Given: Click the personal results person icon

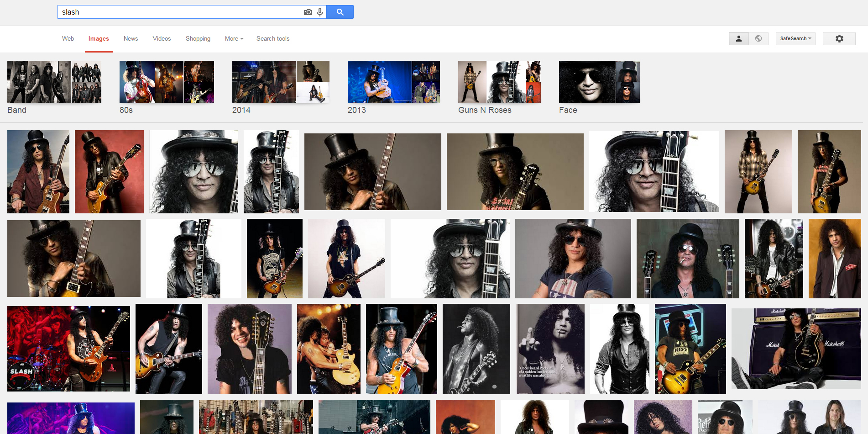Looking at the screenshot, I should (739, 39).
